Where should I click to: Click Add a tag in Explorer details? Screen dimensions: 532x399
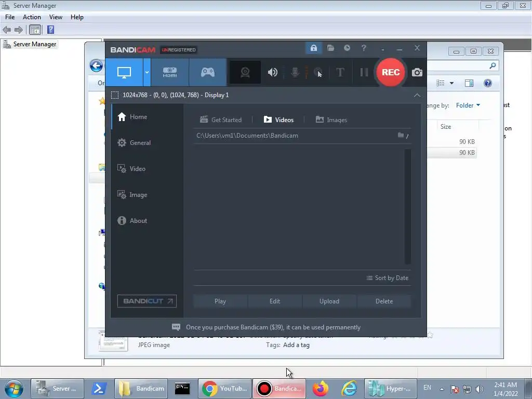pos(296,345)
